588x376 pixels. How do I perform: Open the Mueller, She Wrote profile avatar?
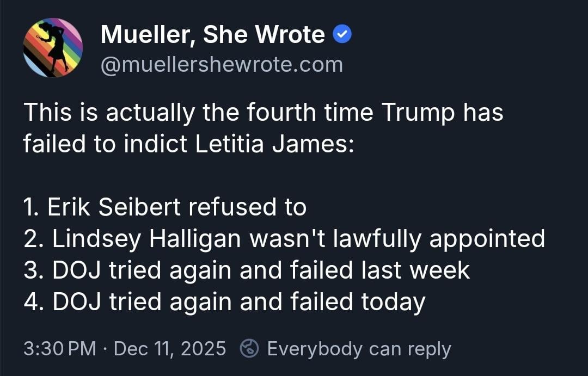click(53, 47)
